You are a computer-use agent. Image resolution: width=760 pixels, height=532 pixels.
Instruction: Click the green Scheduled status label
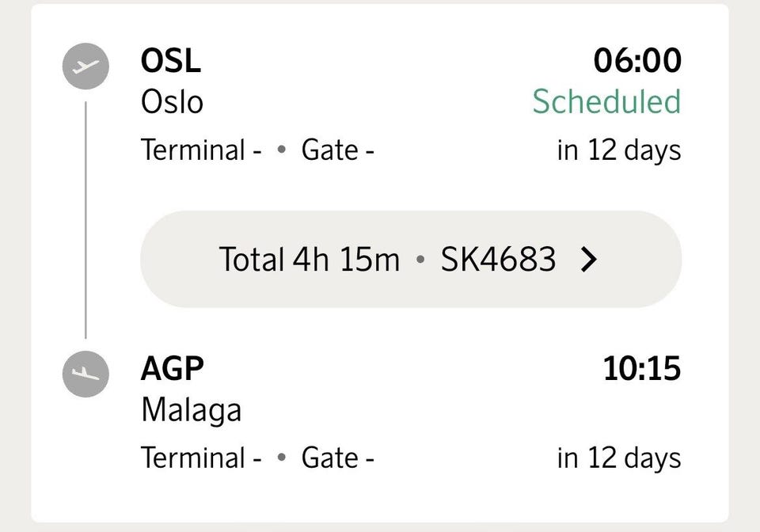coord(607,102)
